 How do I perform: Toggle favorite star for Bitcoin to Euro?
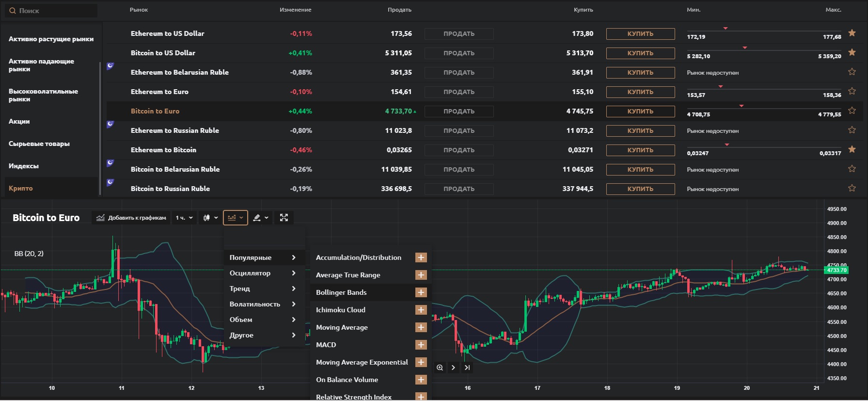coord(852,111)
